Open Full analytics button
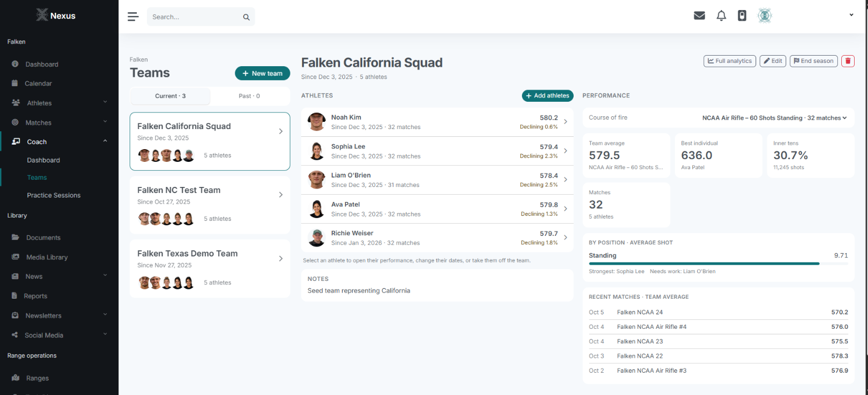The width and height of the screenshot is (868, 395). click(729, 61)
